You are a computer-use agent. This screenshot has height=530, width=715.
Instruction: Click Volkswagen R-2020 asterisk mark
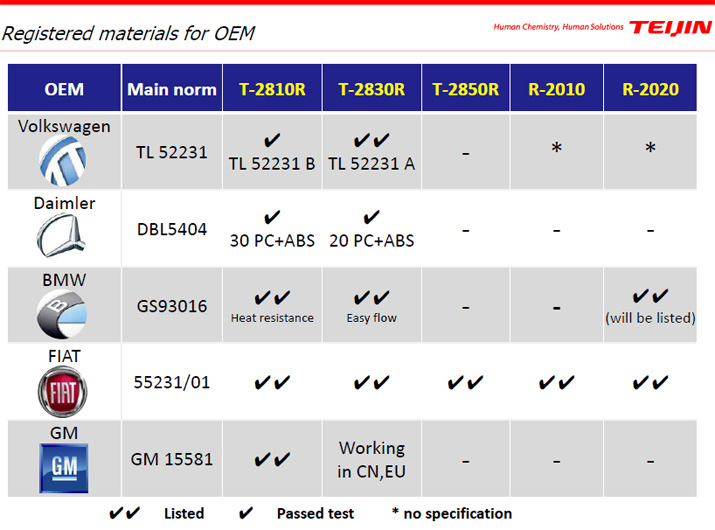(650, 148)
